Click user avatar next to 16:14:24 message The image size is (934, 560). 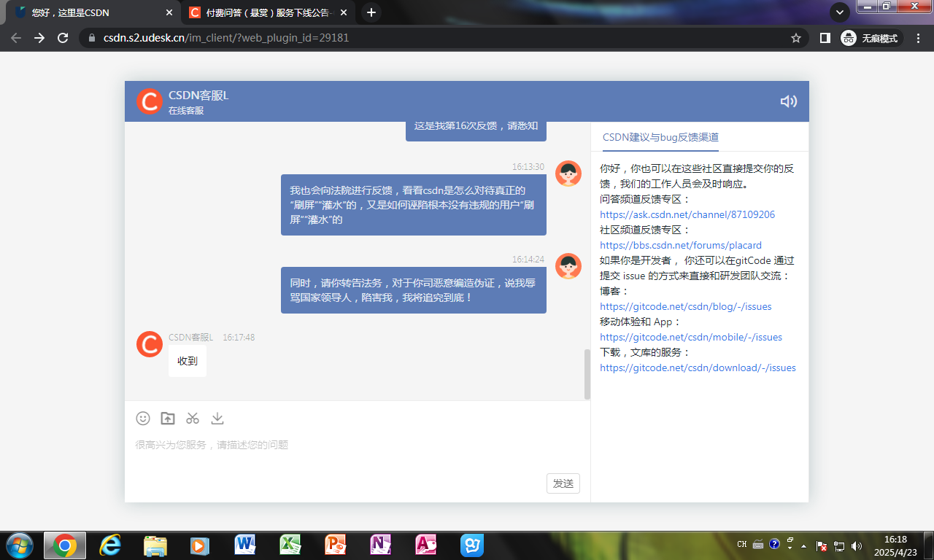[x=568, y=266]
